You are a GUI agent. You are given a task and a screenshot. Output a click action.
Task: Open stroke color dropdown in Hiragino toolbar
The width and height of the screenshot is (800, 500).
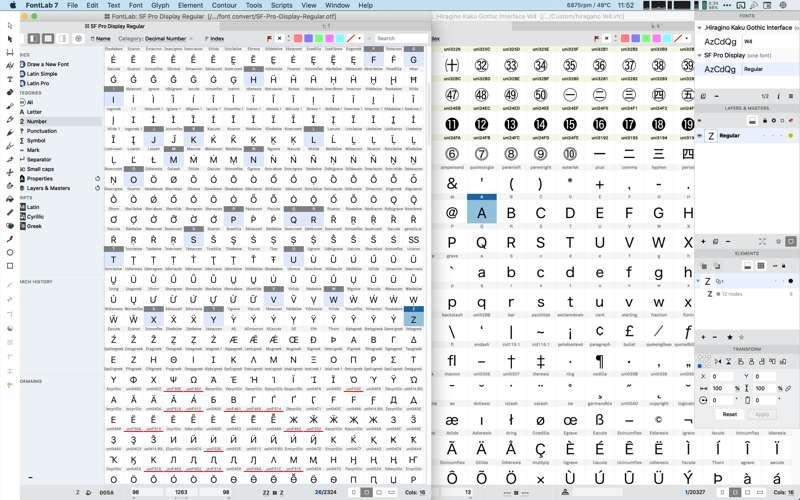pos(686,38)
